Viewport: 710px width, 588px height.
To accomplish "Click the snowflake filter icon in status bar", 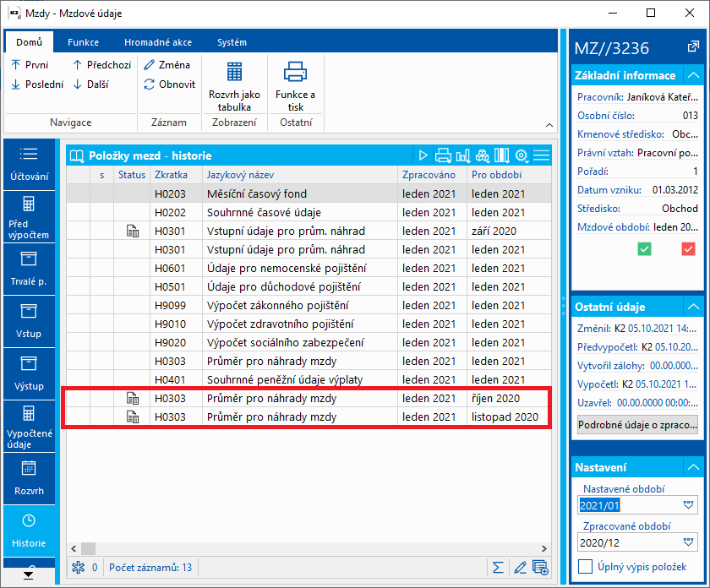I will [x=79, y=567].
